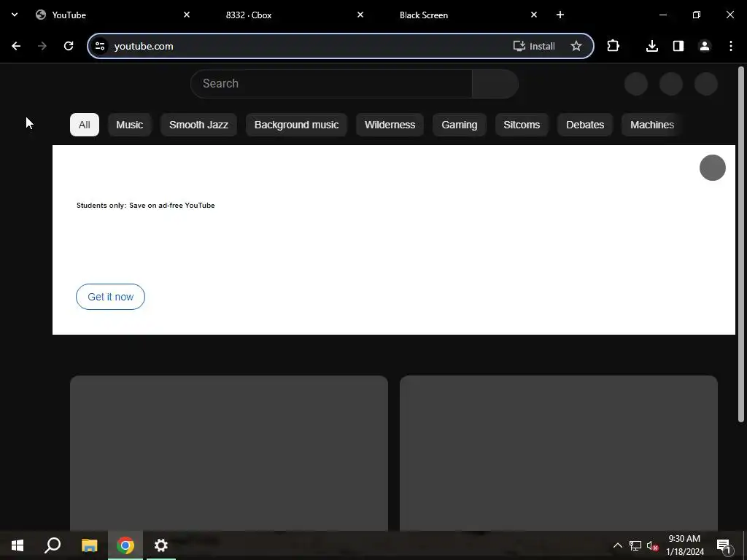Toggle Chrome side panel
This screenshot has width=747, height=560.
(x=678, y=46)
